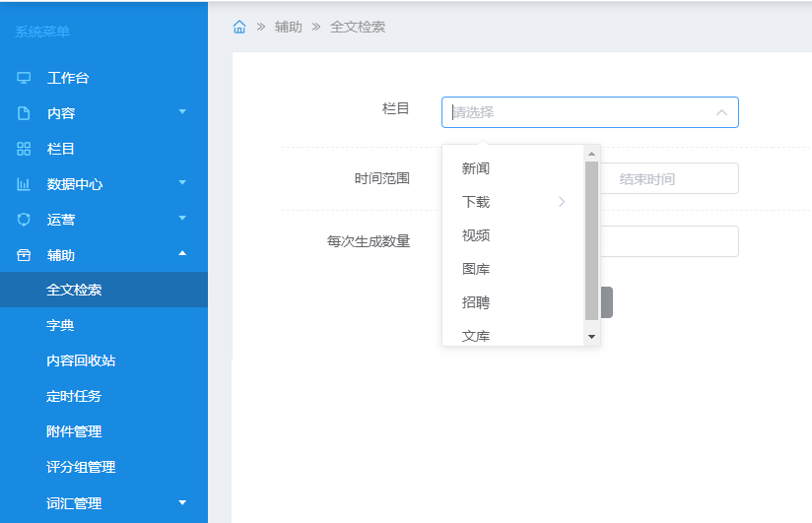Click the 运营 icon in sidebar
812x523 pixels.
coord(24,220)
